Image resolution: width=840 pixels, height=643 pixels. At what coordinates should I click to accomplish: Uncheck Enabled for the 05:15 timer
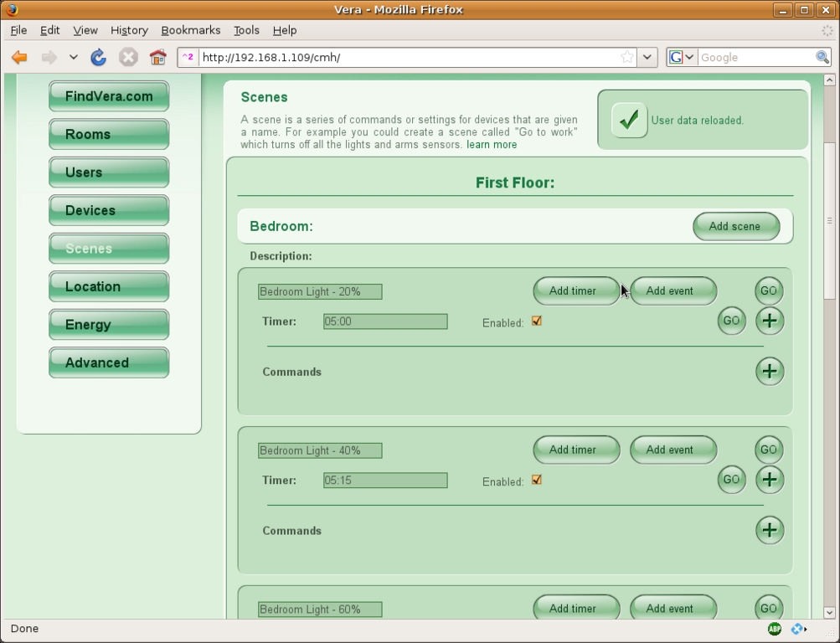537,481
